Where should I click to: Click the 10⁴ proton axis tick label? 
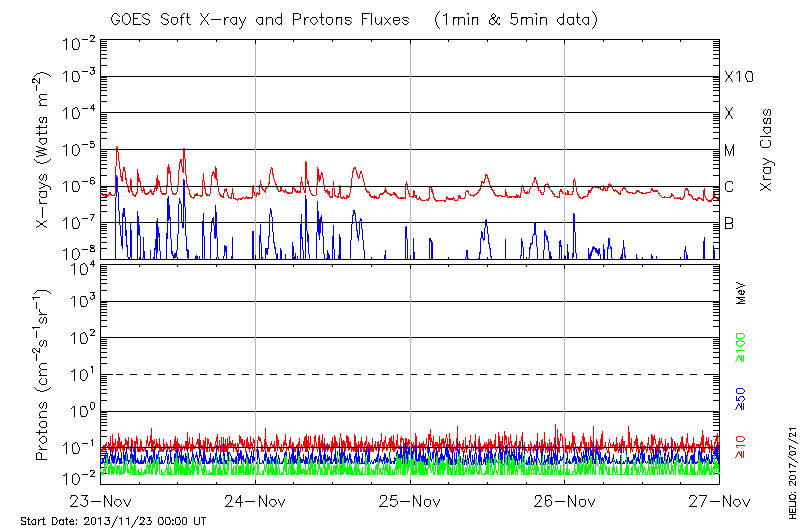tap(81, 265)
